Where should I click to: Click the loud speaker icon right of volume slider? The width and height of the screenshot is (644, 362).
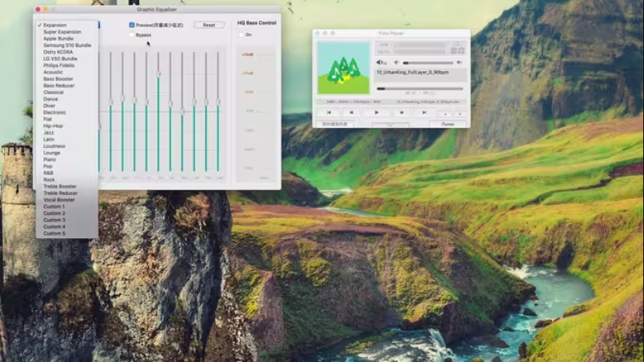[x=459, y=62]
